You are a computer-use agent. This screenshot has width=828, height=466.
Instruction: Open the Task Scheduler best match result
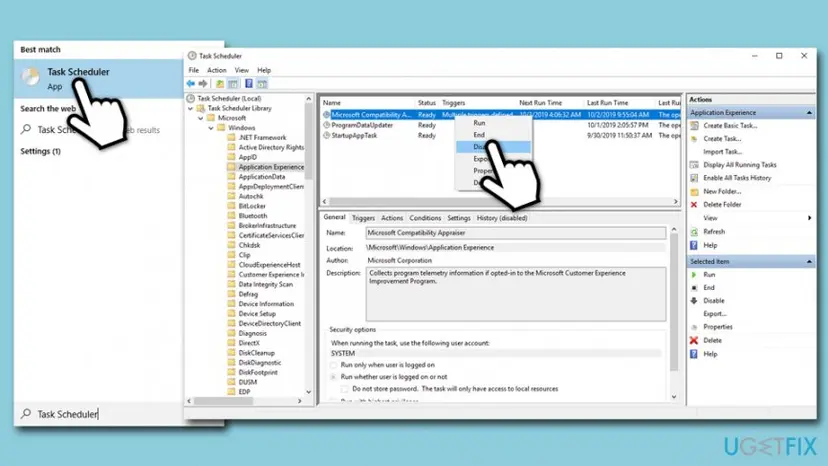tap(98, 78)
